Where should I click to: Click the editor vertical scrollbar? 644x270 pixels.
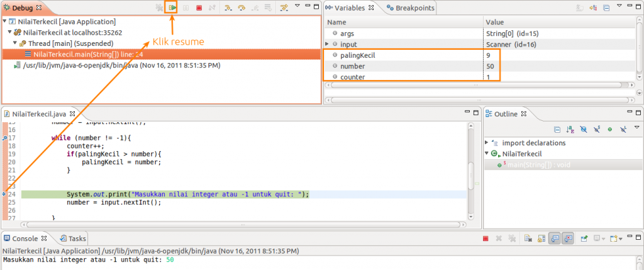click(x=471, y=172)
